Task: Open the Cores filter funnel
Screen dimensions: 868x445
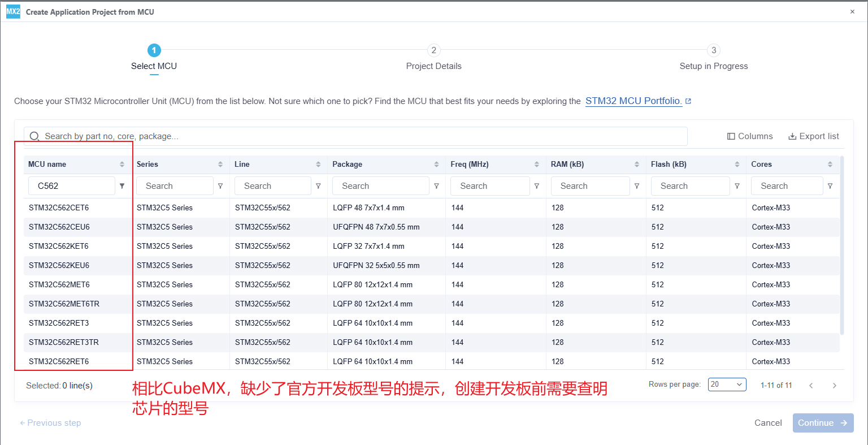Action: tap(830, 186)
